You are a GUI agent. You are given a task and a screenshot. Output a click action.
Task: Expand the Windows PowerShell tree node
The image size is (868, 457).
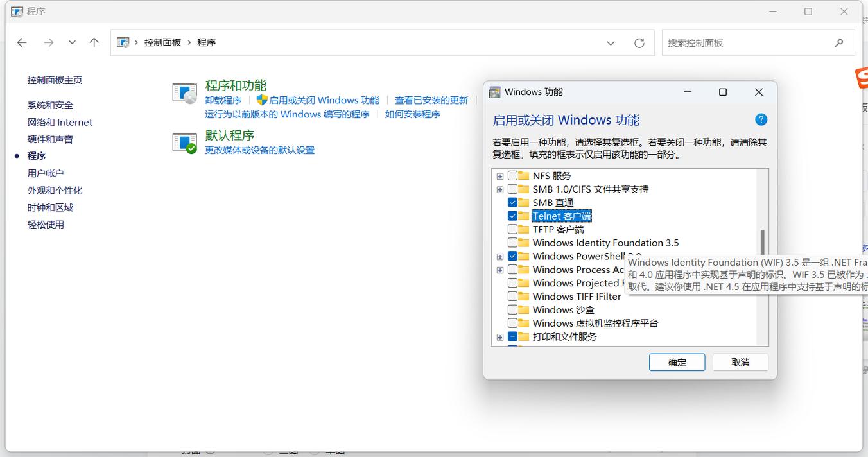point(500,257)
